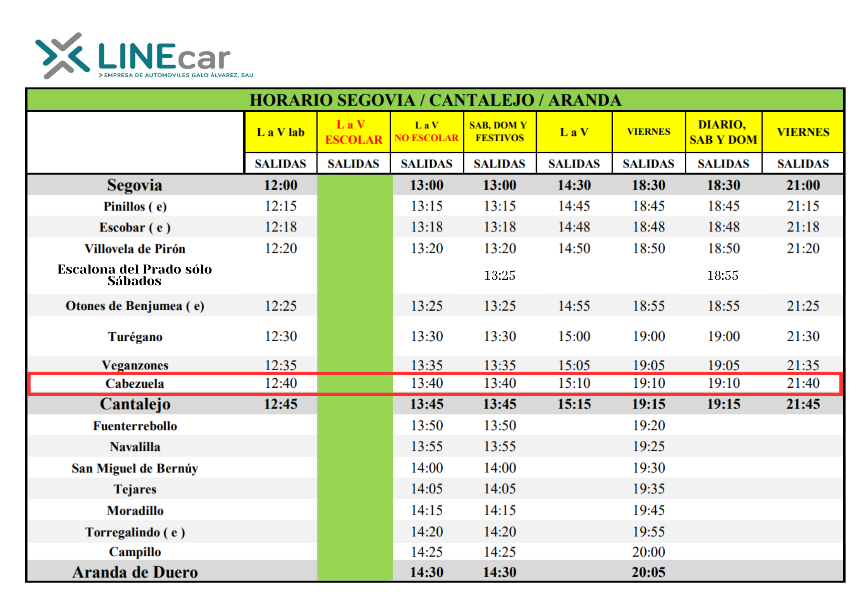The image size is (868, 614).
Task: Click the 15:15 Cantalejo time
Action: [574, 404]
